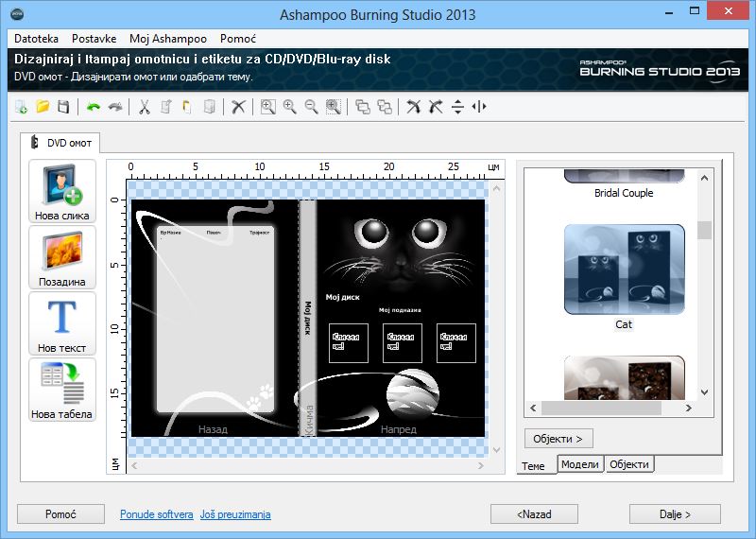
Task: Open a project with the folder icon
Action: tap(43, 107)
